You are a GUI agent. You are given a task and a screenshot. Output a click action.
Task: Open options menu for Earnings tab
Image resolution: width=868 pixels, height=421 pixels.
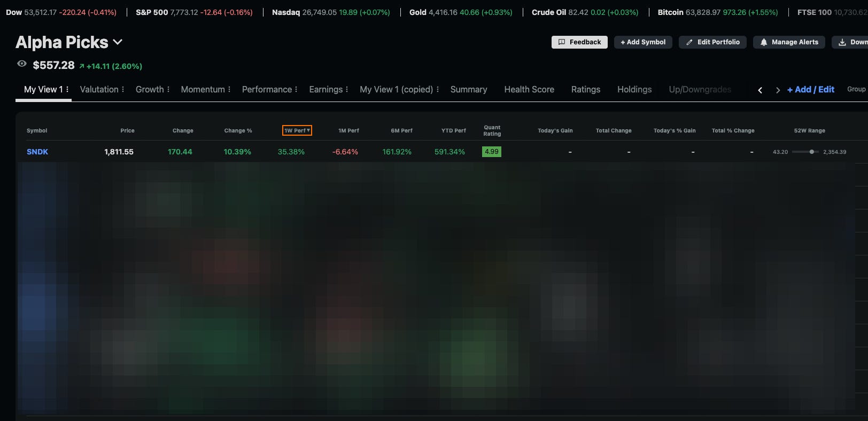click(347, 89)
